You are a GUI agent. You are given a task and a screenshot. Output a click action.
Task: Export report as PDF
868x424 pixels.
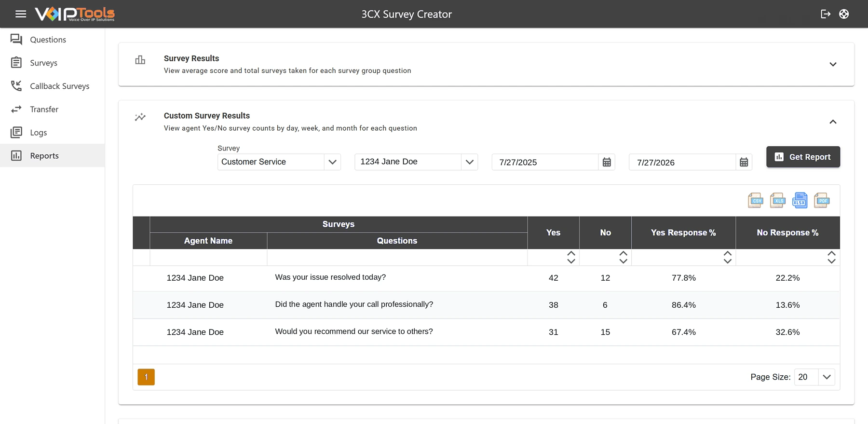[822, 200]
